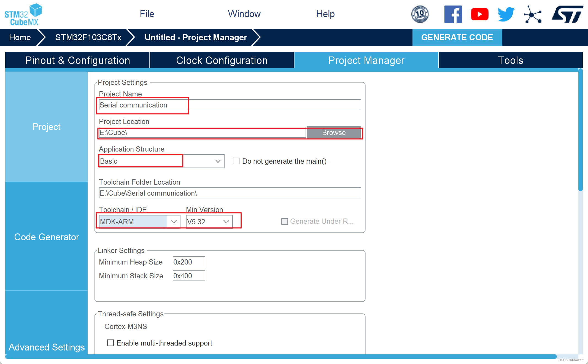Expand the Toolchain / IDE MDK-ARM dropdown
Image resolution: width=588 pixels, height=364 pixels.
tap(174, 221)
